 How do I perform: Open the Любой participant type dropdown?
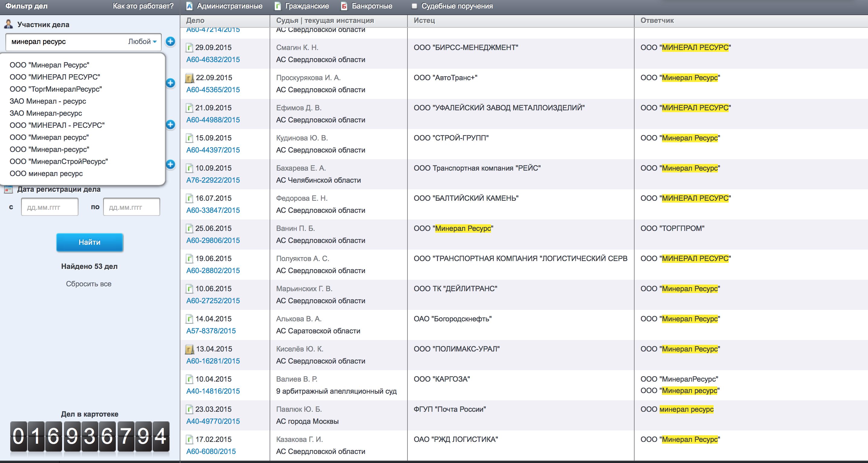pyautogui.click(x=142, y=41)
